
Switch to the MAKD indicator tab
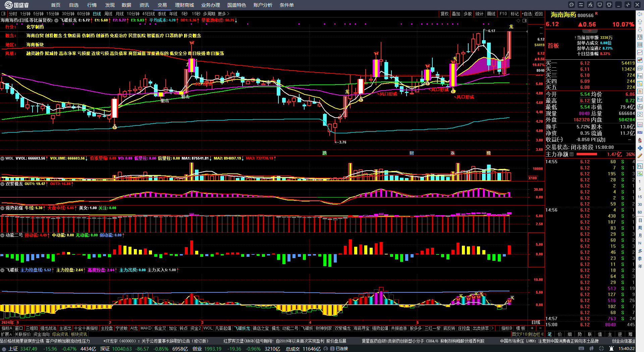click(146, 328)
